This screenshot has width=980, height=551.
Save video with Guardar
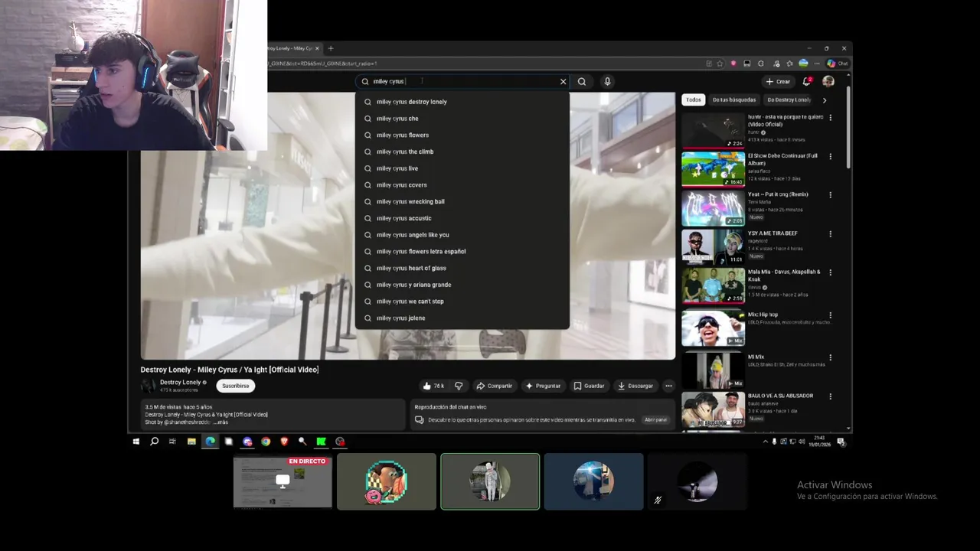tap(590, 386)
